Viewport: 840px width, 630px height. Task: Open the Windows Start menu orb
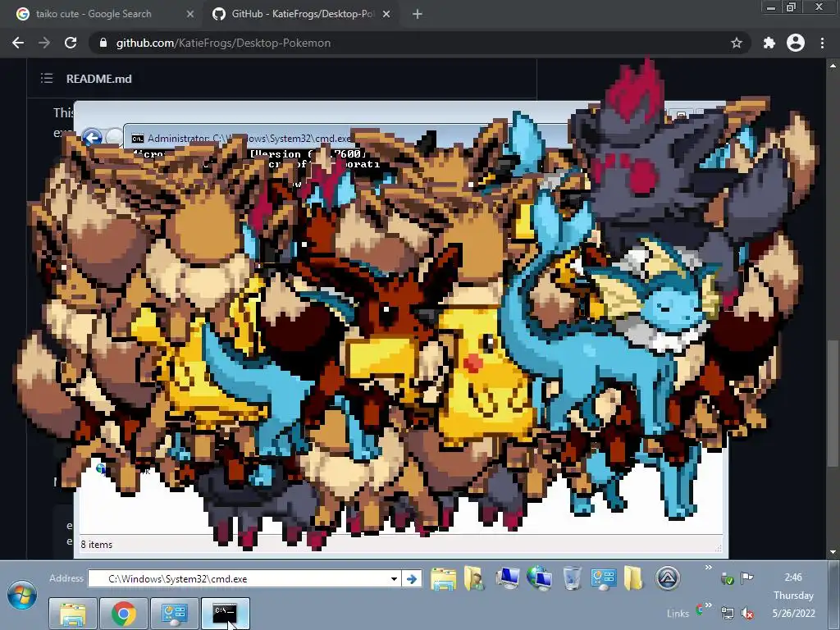coord(22,596)
